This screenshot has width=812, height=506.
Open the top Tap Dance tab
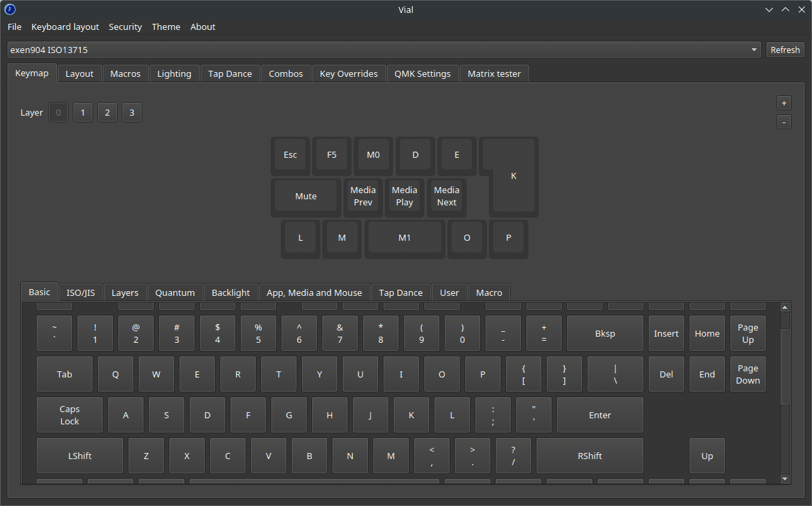click(230, 73)
